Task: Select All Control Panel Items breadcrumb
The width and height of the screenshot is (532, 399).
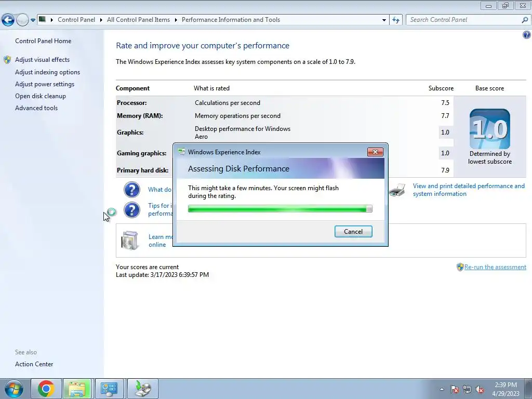Action: point(138,20)
